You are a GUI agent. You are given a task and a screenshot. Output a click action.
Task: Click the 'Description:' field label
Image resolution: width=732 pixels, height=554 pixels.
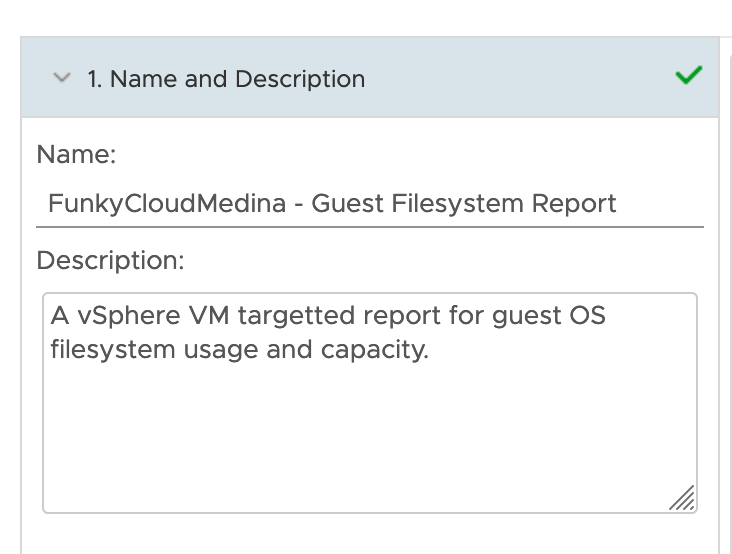click(x=110, y=260)
